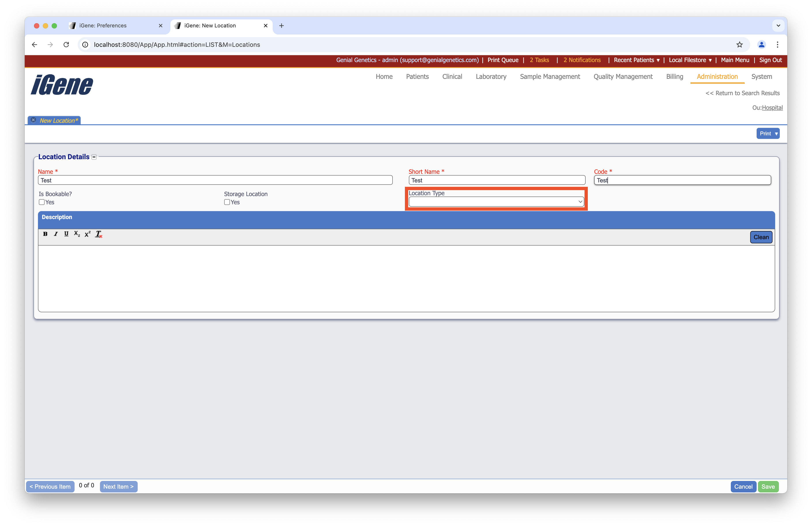Check the Is Bookable Yes checkbox
Image resolution: width=812 pixels, height=526 pixels.
pyautogui.click(x=42, y=202)
